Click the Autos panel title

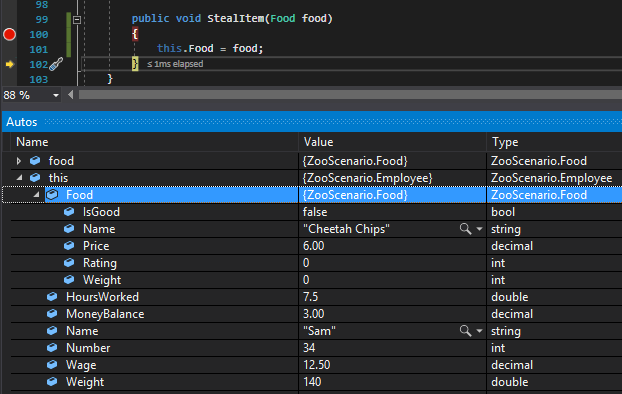pos(22,122)
